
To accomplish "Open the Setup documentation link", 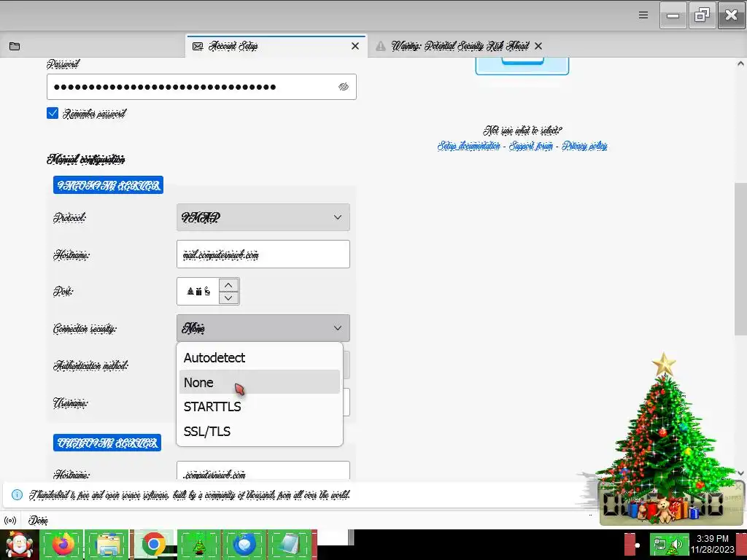I will pyautogui.click(x=469, y=146).
